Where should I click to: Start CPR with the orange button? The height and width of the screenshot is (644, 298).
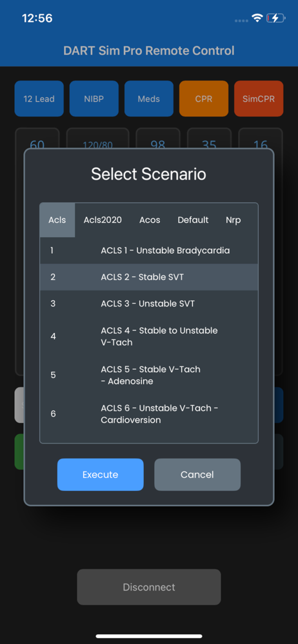pos(204,99)
